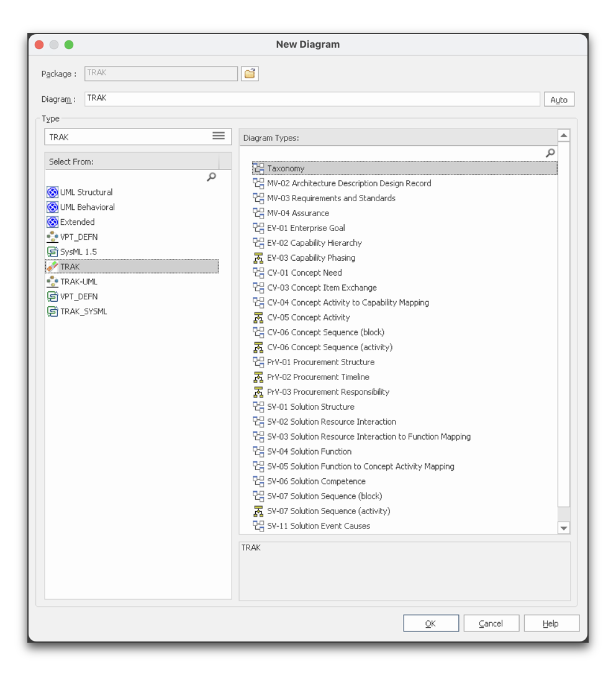Click the SV-04 Solution Function icon
Image resolution: width=616 pixels, height=675 pixels.
pyautogui.click(x=258, y=451)
